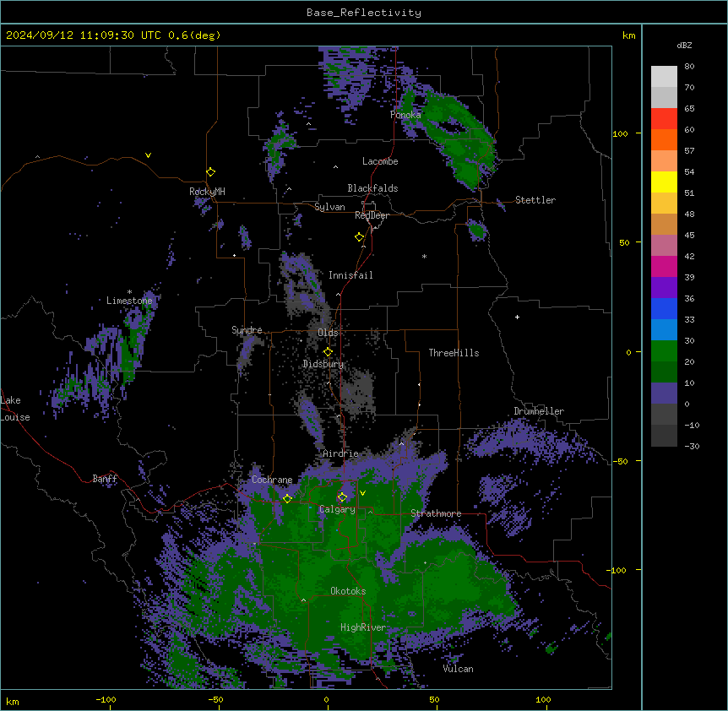
Task: Select the Lake Louise label
Action: click(15, 409)
